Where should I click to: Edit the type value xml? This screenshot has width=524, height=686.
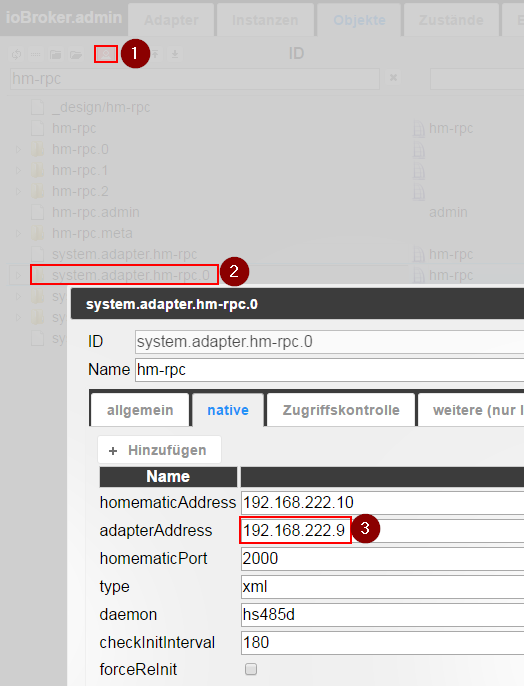pos(382,586)
